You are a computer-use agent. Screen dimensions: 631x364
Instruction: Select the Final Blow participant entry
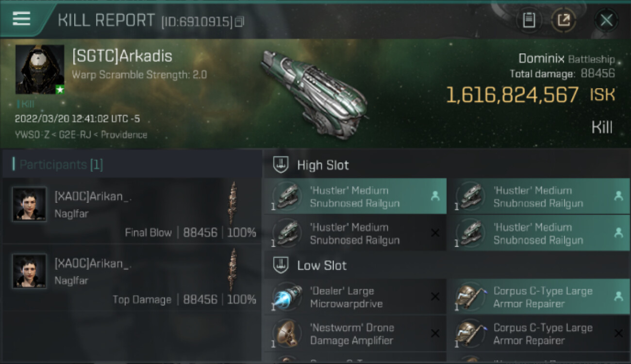132,211
